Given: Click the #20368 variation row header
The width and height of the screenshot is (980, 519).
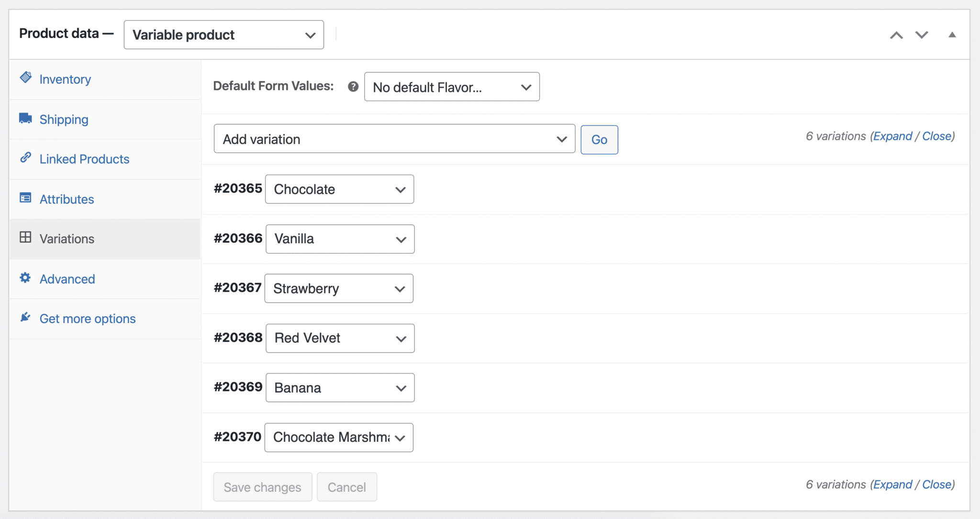Looking at the screenshot, I should click(670, 338).
